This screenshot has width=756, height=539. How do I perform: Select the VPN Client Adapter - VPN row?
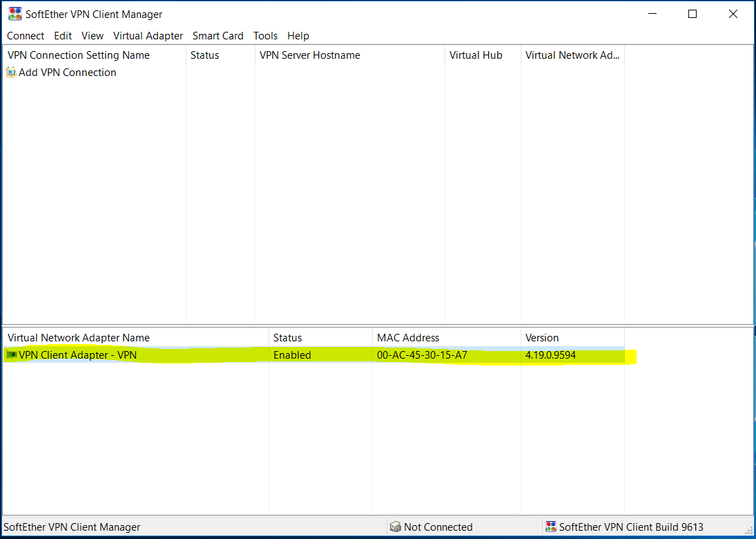(313, 356)
